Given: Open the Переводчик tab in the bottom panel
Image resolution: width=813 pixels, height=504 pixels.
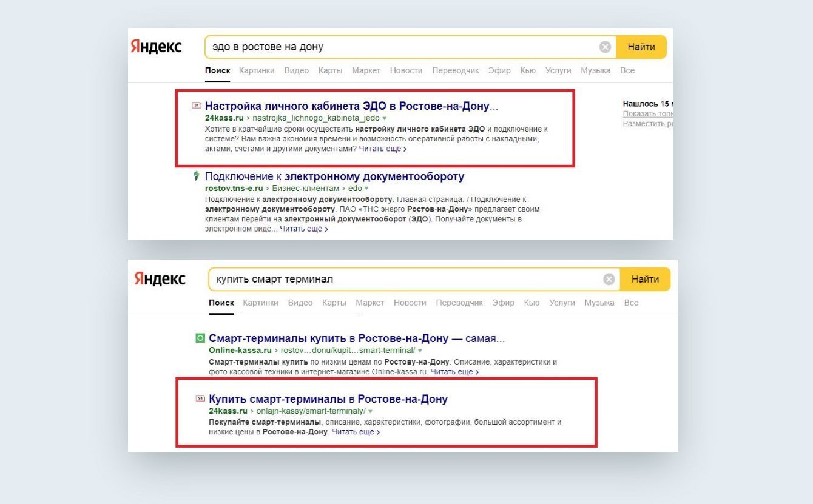Looking at the screenshot, I should [x=459, y=303].
